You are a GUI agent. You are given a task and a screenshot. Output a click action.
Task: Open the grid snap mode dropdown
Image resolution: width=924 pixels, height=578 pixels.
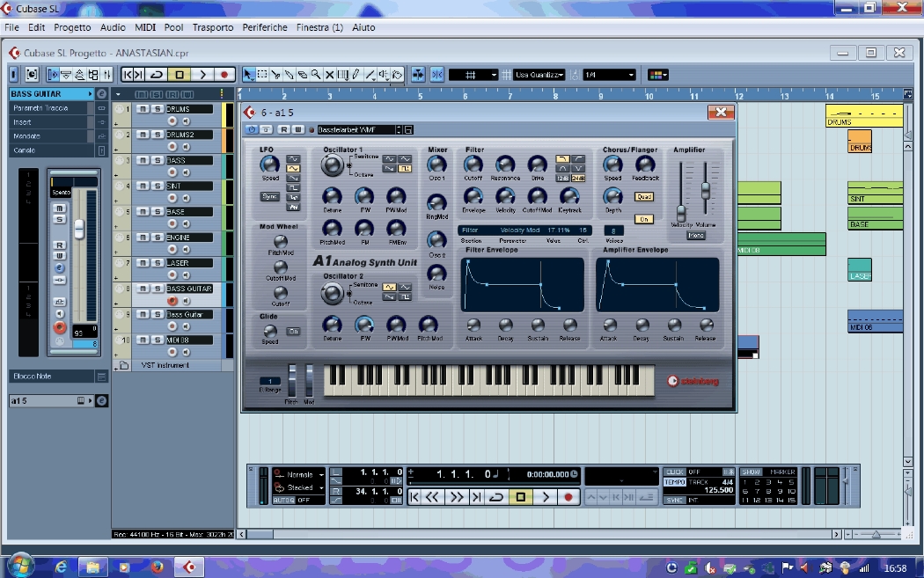[x=473, y=75]
